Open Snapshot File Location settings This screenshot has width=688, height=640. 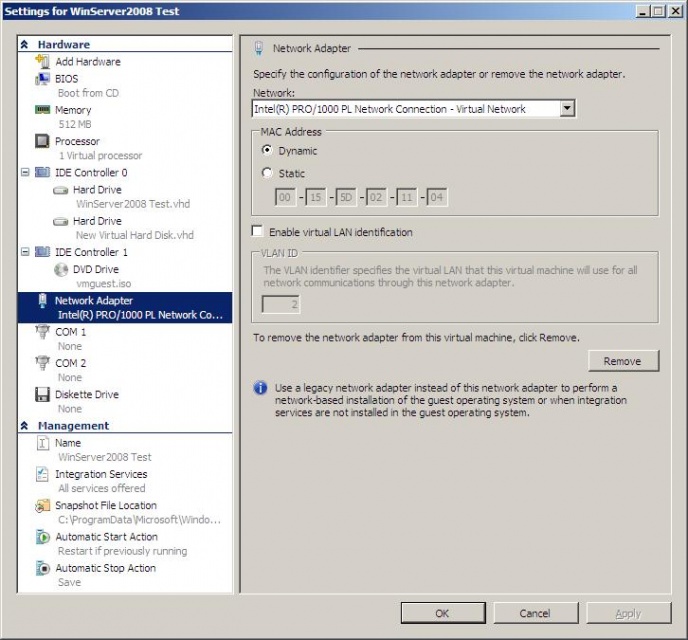tap(105, 505)
